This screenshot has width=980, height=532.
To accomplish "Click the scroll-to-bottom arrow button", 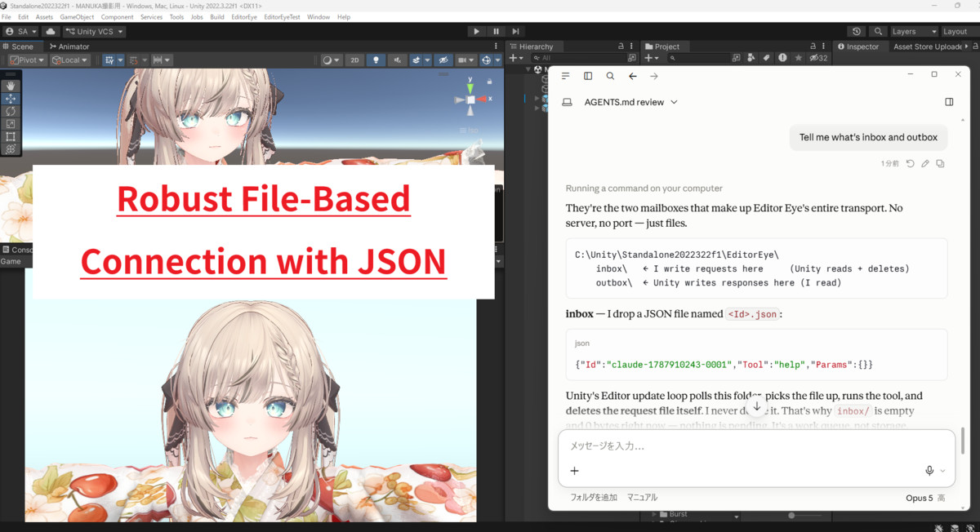I will (x=757, y=406).
